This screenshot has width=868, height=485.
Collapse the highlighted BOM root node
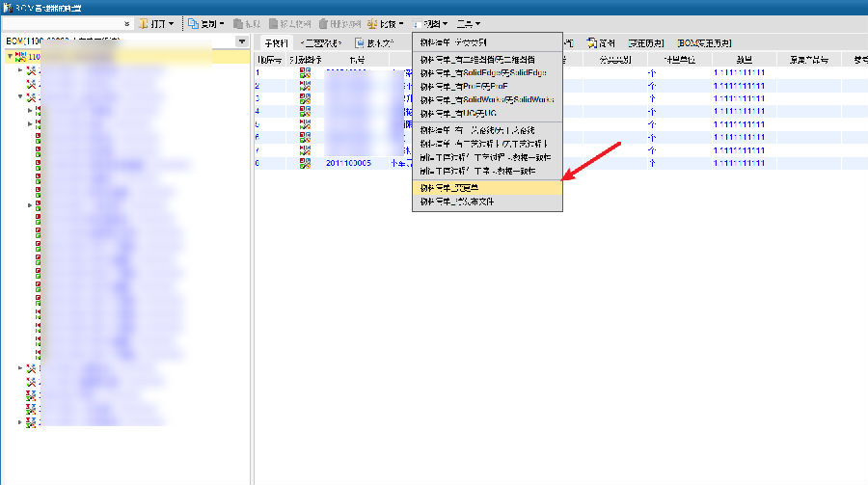[10, 57]
